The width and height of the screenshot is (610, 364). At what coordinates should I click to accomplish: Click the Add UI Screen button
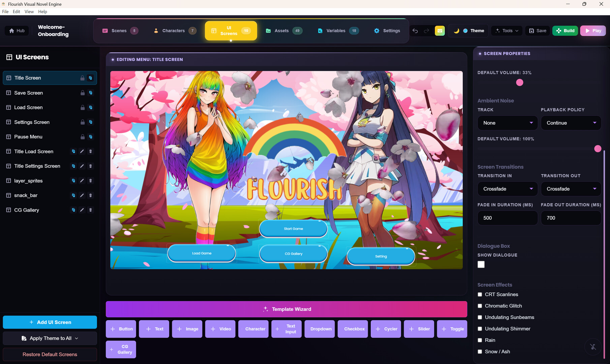[x=50, y=322]
